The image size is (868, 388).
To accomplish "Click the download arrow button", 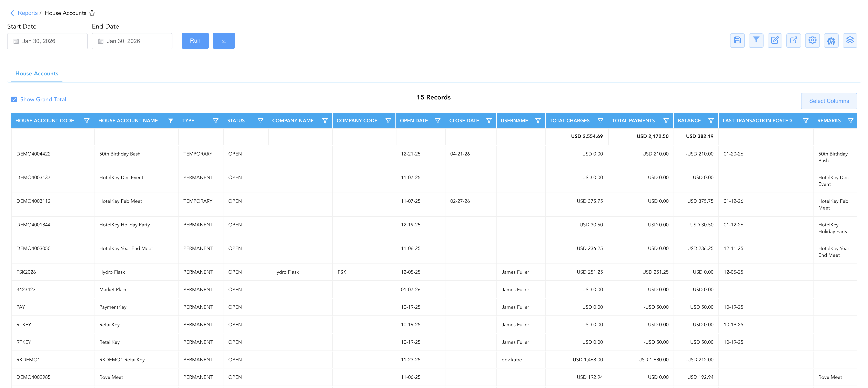I will [x=224, y=41].
